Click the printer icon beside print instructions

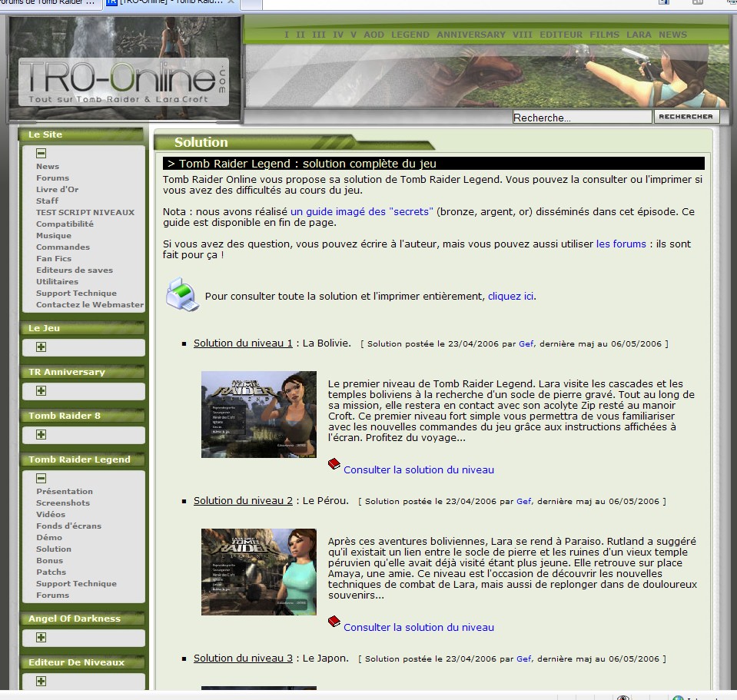(182, 294)
